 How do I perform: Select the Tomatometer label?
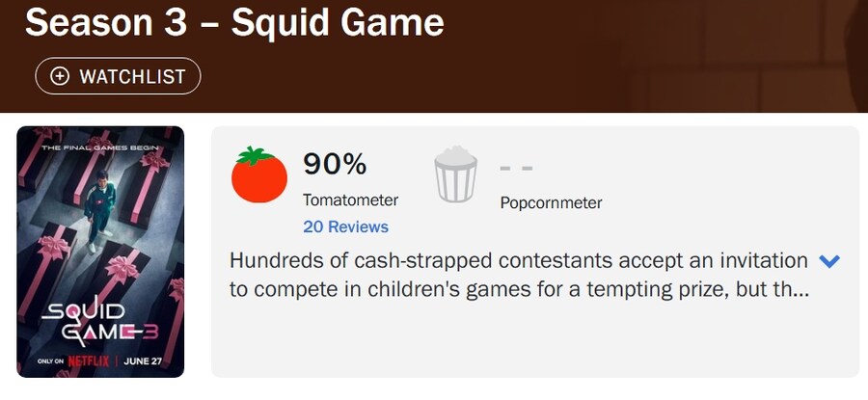350,200
